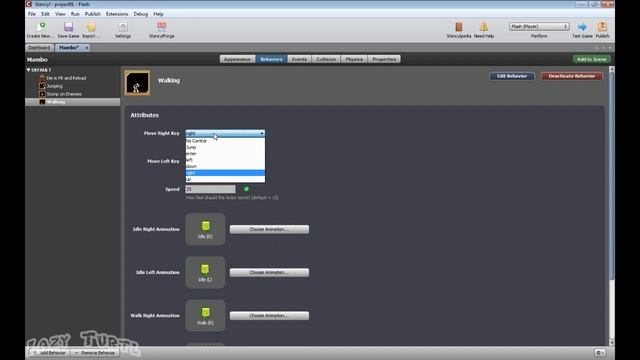Click Choose Animation for Idle Left Animation
Screen dimensions: 640x360
(x=269, y=273)
